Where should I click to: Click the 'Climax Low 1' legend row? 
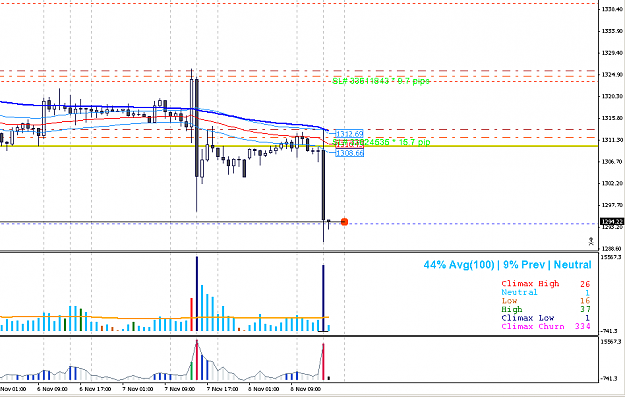pos(545,318)
